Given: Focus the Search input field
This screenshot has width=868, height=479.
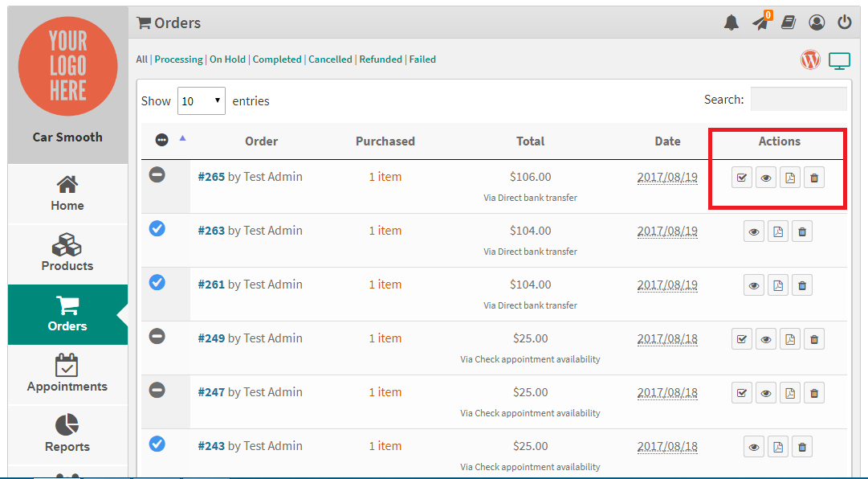Looking at the screenshot, I should click(x=799, y=99).
